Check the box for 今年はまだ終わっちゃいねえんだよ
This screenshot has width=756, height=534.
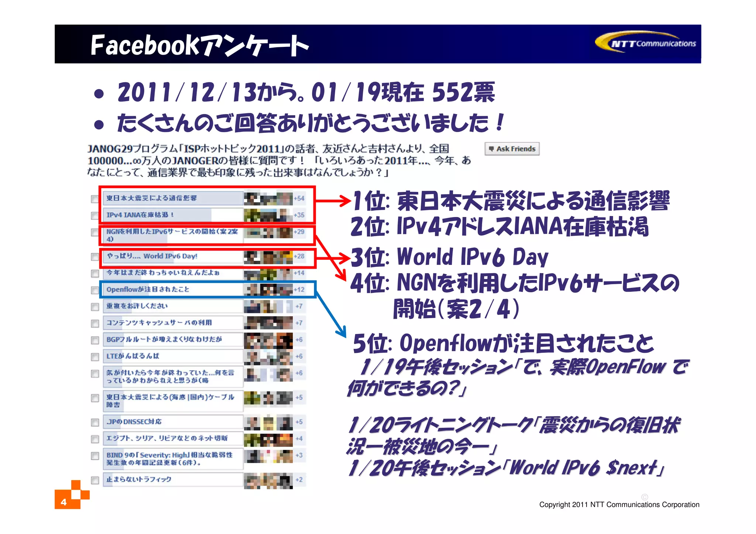95,273
